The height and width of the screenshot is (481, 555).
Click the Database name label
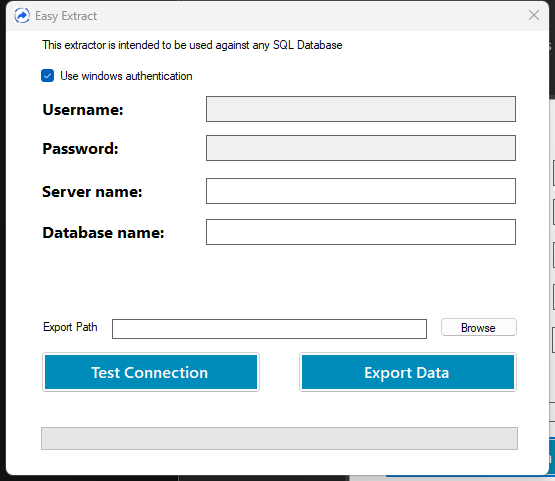coord(103,233)
